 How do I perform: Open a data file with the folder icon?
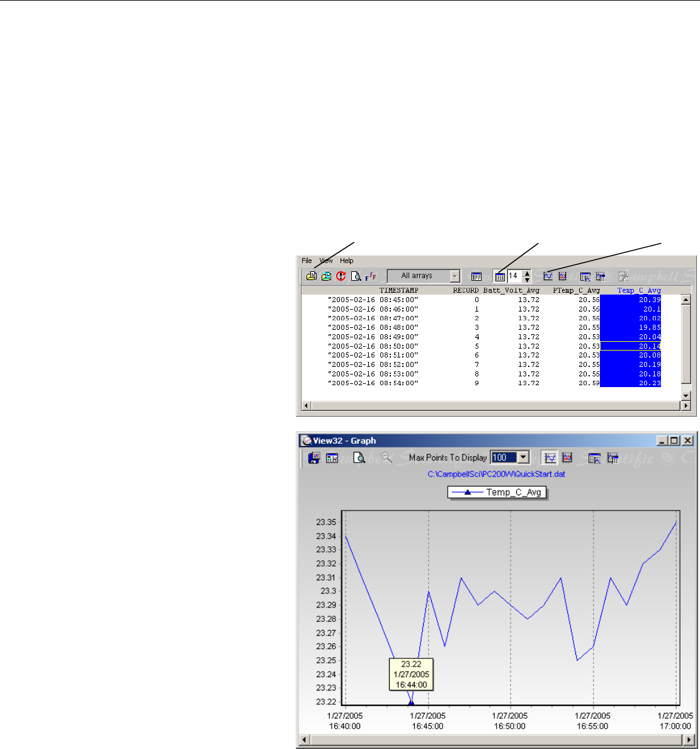pos(312,276)
